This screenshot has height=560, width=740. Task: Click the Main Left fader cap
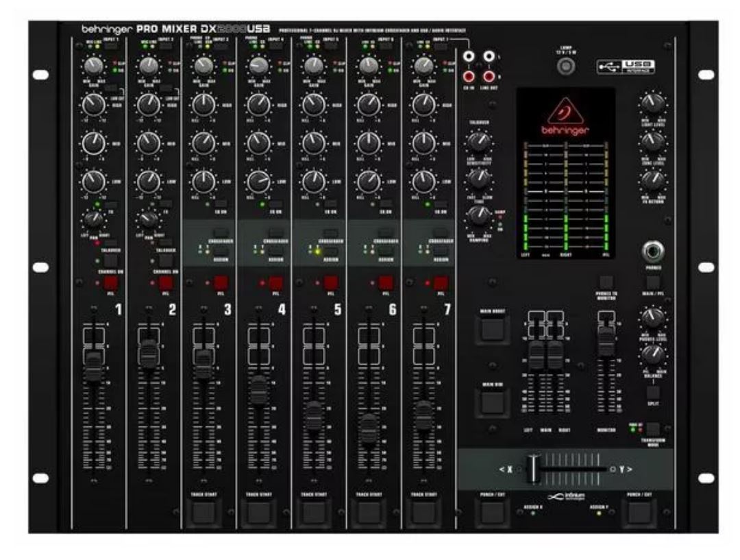tap(536, 355)
